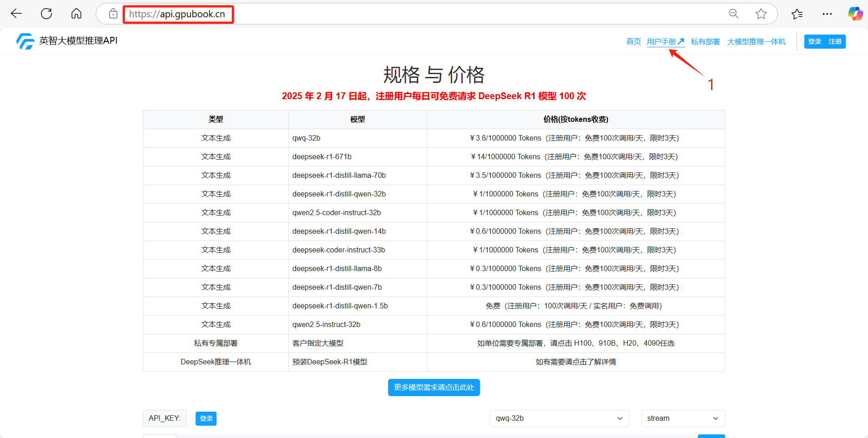Screen dimensions: 868x438
Task: Select the deepseek-coder-instruct-33b cell
Action: (358, 250)
